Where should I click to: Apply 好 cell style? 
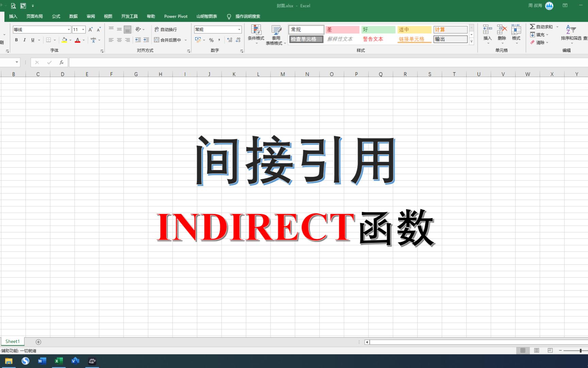[x=378, y=30]
